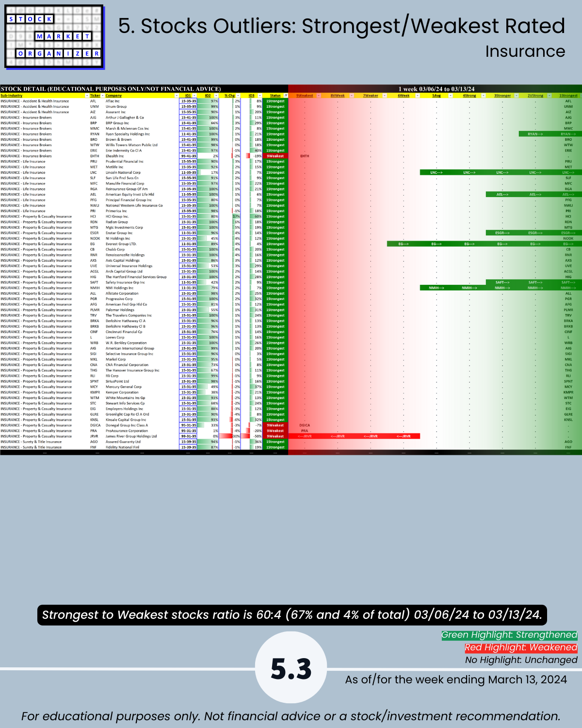Image resolution: width=582 pixels, height=728 pixels.
Task: Select the Donegal Group Inc Class A cell
Action: pyautogui.click(x=127, y=425)
